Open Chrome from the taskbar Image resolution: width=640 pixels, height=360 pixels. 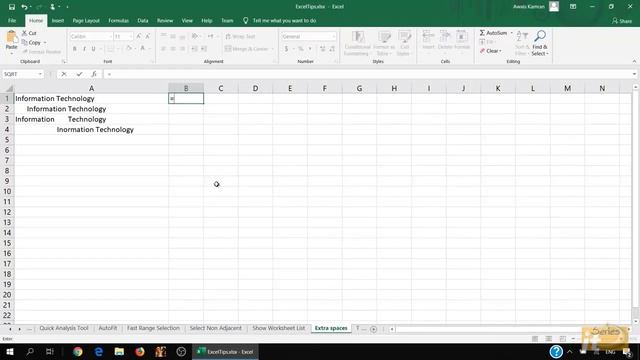point(78,351)
